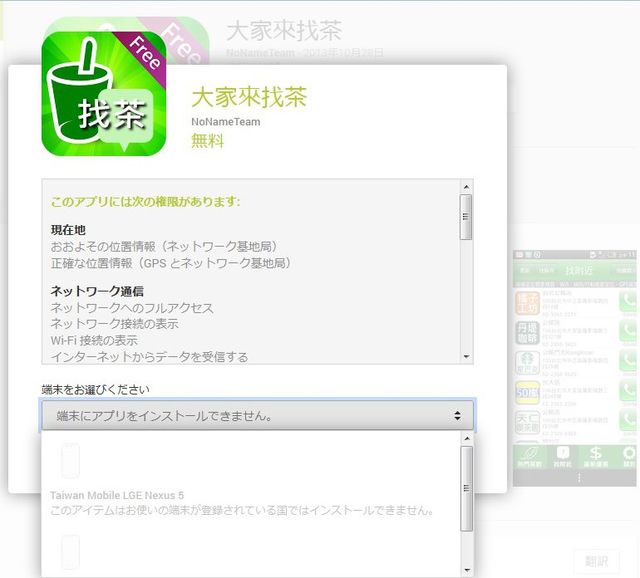Click scroll-up arrow of permissions list
The image size is (640, 578).
click(465, 187)
